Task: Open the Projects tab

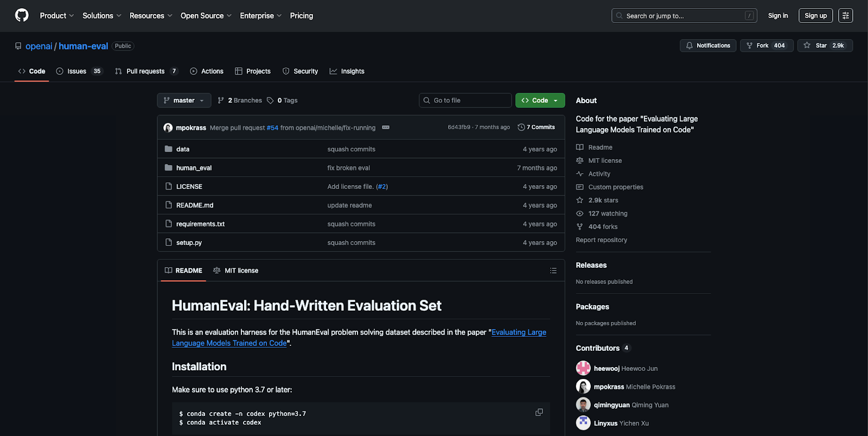Action: tap(253, 71)
